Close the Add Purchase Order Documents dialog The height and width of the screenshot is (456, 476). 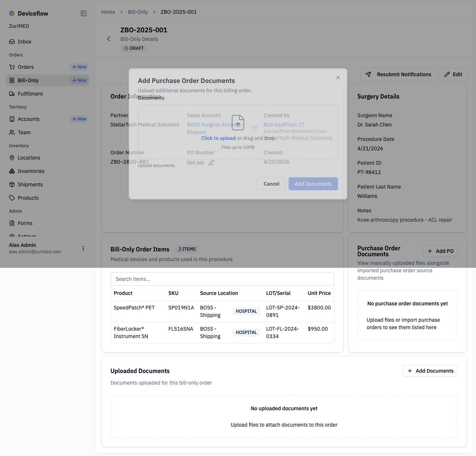pos(338,77)
